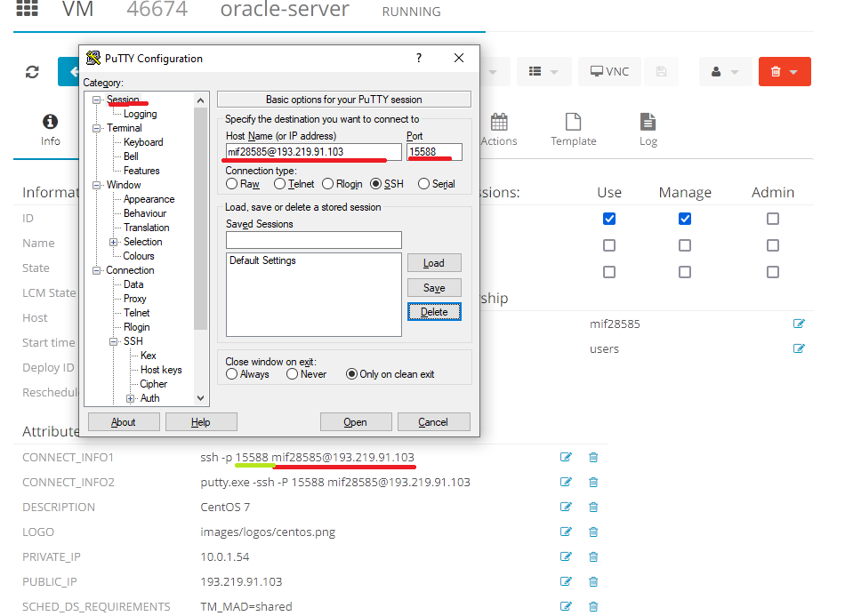Click Open to start the PuTTY session
845x616 pixels.
point(356,422)
